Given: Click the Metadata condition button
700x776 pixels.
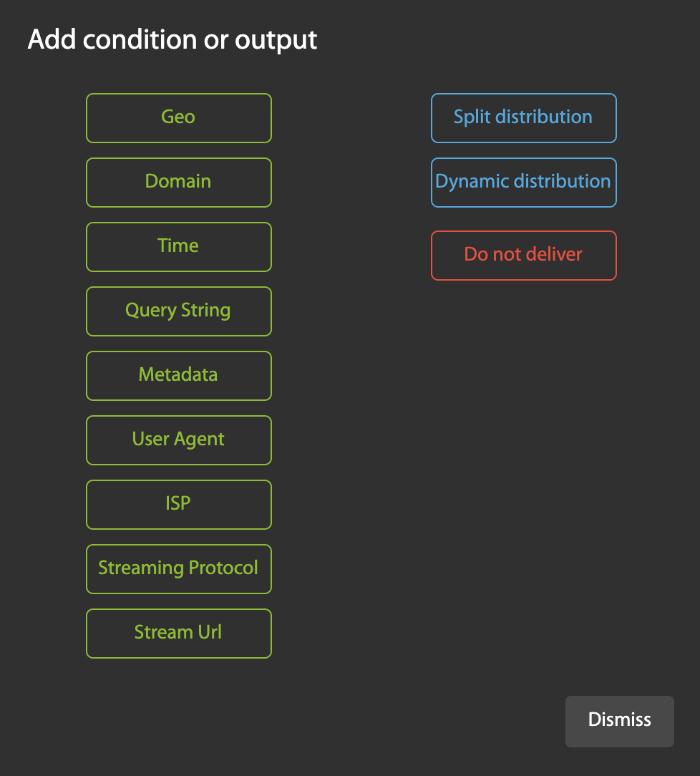Looking at the screenshot, I should [179, 376].
